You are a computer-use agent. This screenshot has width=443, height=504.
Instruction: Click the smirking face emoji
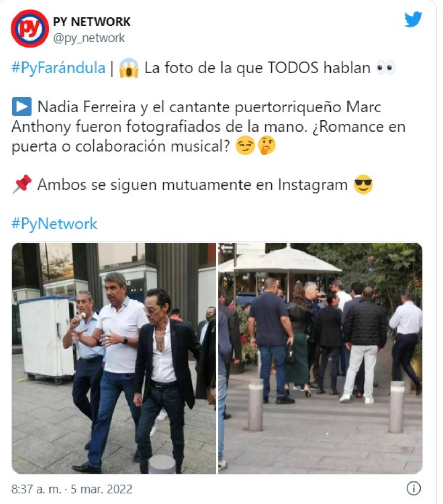(x=245, y=146)
